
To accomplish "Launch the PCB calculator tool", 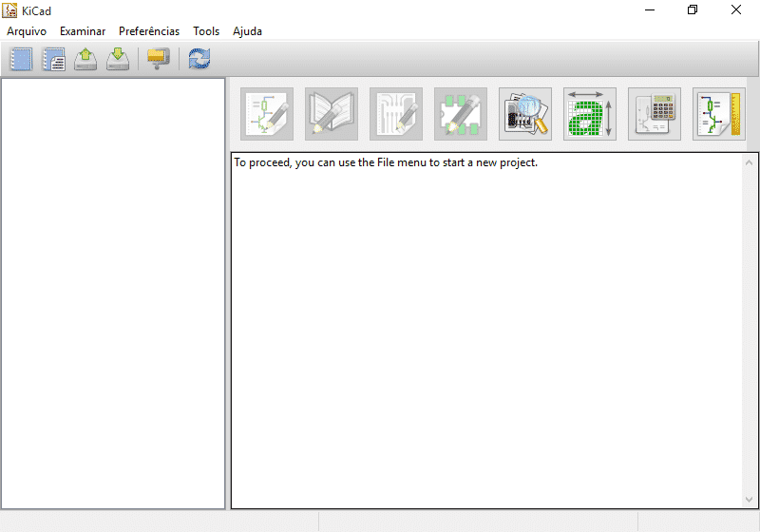I will coord(655,114).
